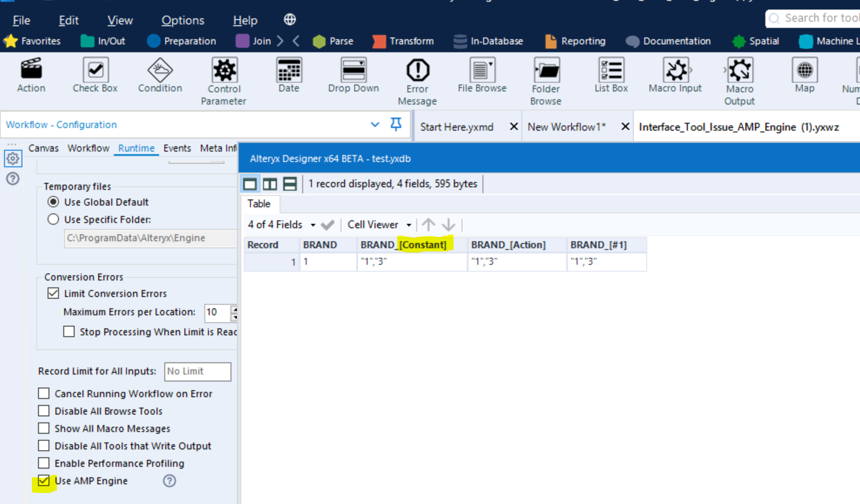Open the Options menu
Viewport: 860px width, 504px height.
(182, 20)
